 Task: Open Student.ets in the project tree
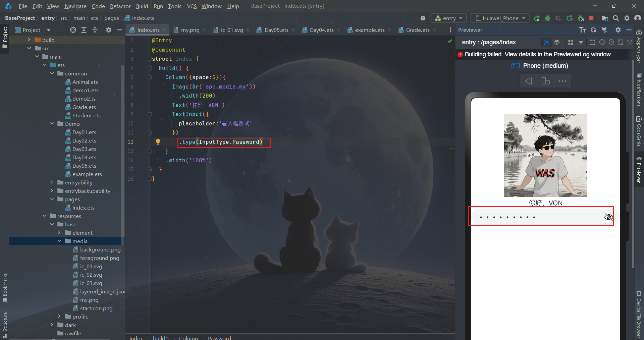tap(86, 115)
